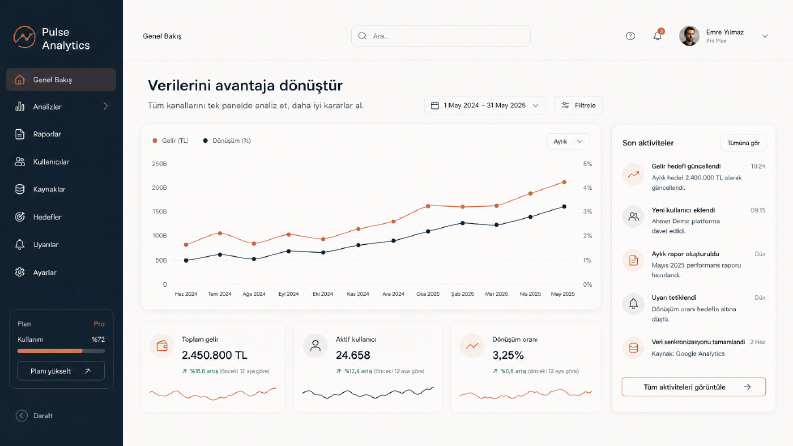The height and width of the screenshot is (446, 793).
Task: Open notifications bell in top bar
Action: [657, 35]
